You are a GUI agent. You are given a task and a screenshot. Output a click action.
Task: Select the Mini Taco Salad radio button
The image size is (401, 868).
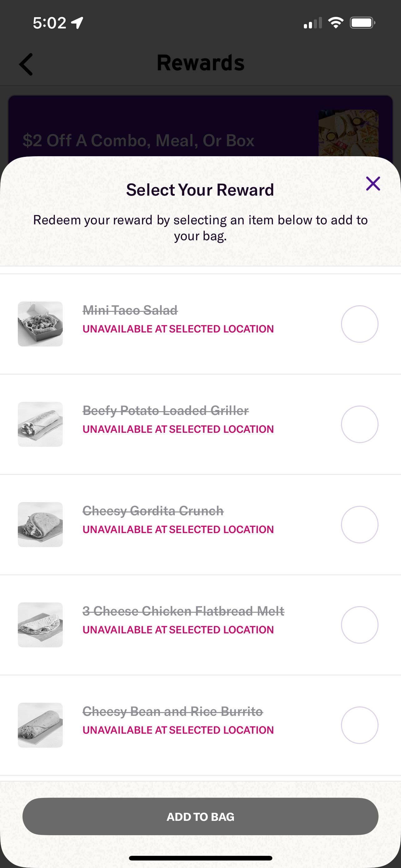tap(359, 324)
